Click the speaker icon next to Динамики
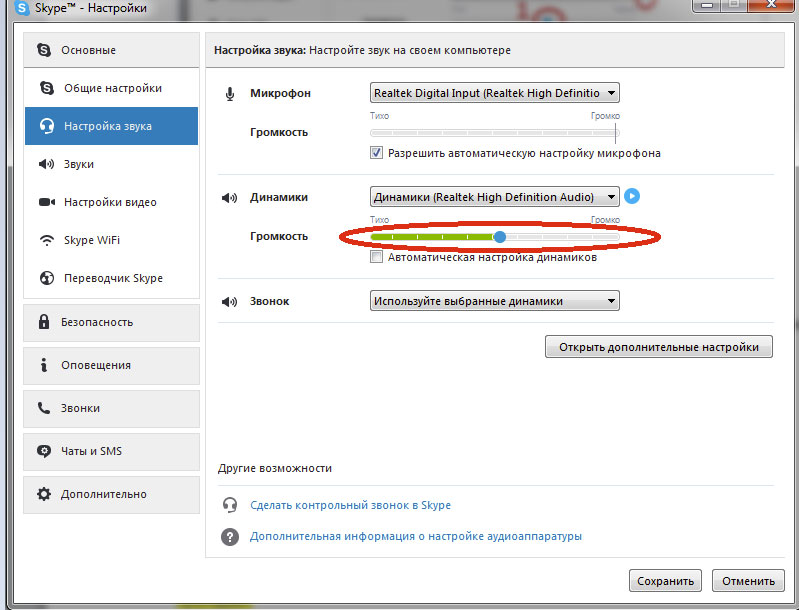 [x=229, y=198]
